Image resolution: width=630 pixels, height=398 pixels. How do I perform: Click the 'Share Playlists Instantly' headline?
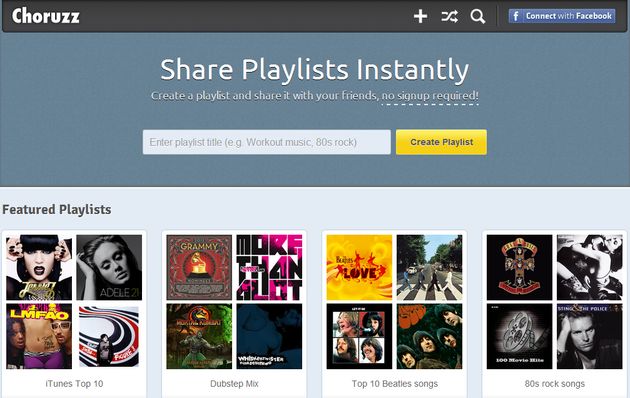pyautogui.click(x=315, y=70)
